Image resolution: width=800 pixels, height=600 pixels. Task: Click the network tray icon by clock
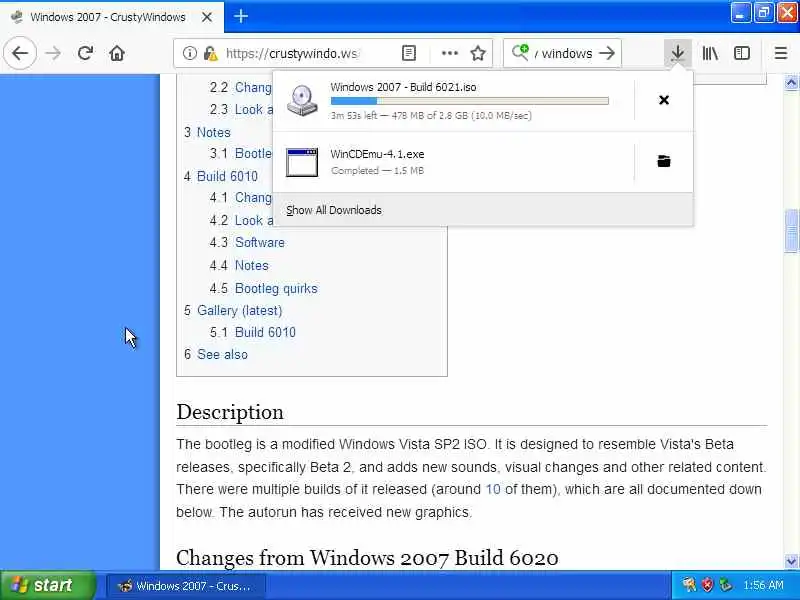tap(725, 585)
